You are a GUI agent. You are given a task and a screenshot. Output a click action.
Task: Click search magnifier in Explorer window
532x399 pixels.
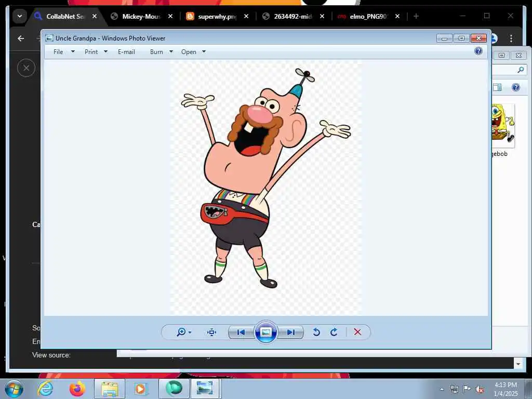[x=521, y=70]
